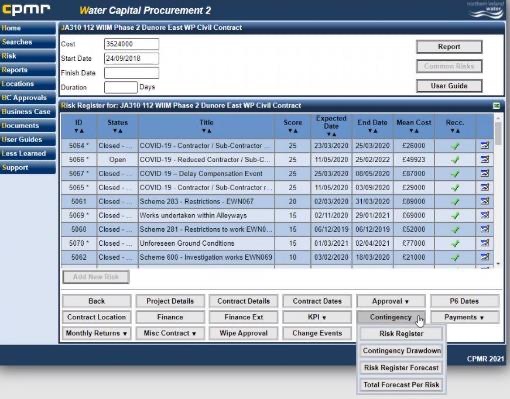The height and width of the screenshot is (399, 510).
Task: Open Documents in sidebar
Action: 28,125
